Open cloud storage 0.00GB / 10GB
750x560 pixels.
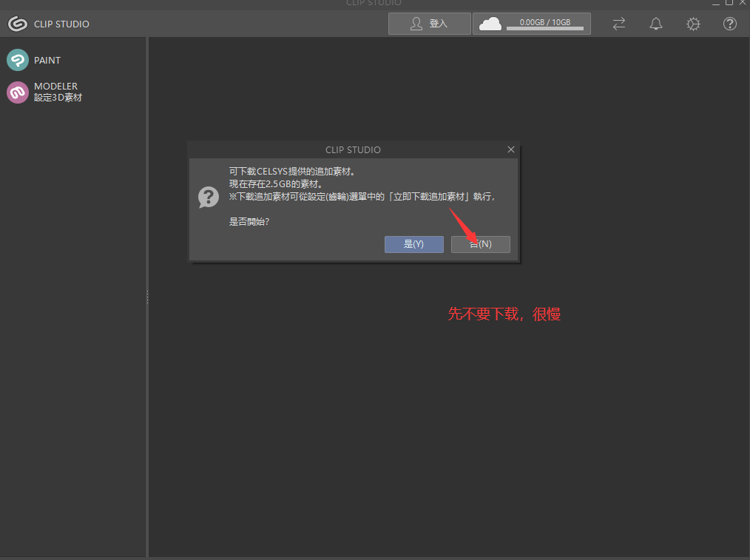[x=531, y=24]
